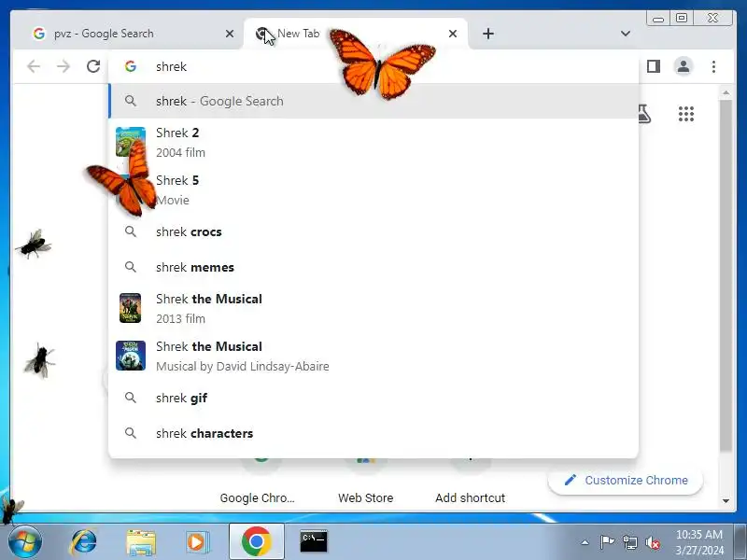Open the Google Chro... shortcut
The height and width of the screenshot is (560, 747).
[x=258, y=481]
